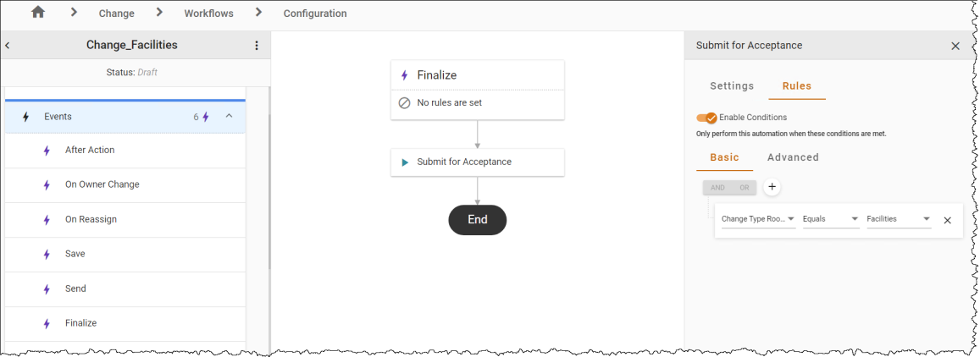
Task: Add a new condition with plus icon
Action: coord(772,187)
